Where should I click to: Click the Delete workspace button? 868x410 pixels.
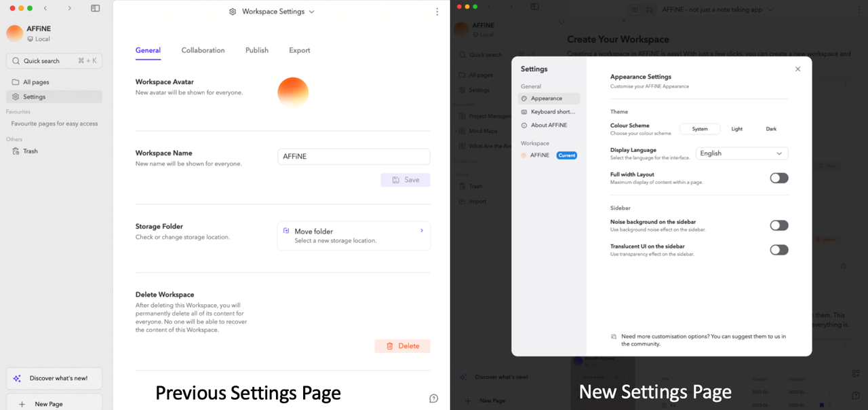pyautogui.click(x=403, y=346)
